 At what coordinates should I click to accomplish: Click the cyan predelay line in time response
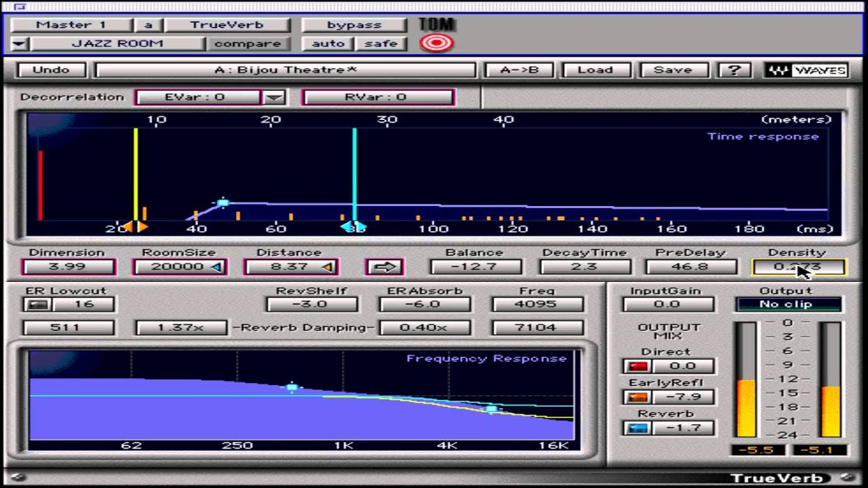pyautogui.click(x=354, y=173)
